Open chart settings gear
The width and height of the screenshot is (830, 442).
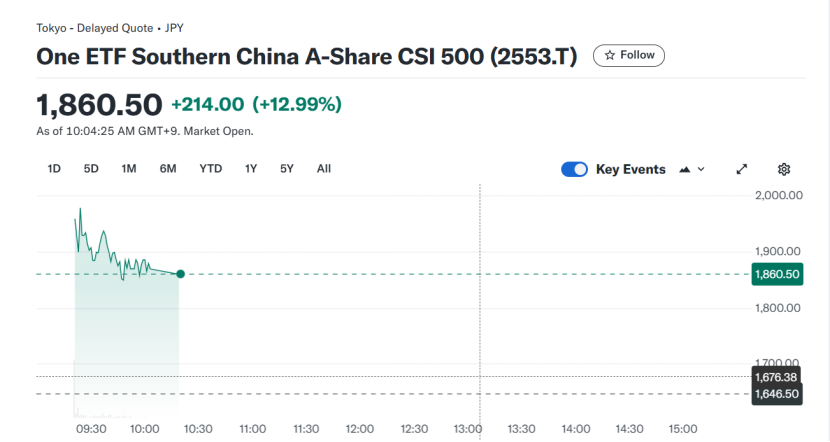click(784, 169)
